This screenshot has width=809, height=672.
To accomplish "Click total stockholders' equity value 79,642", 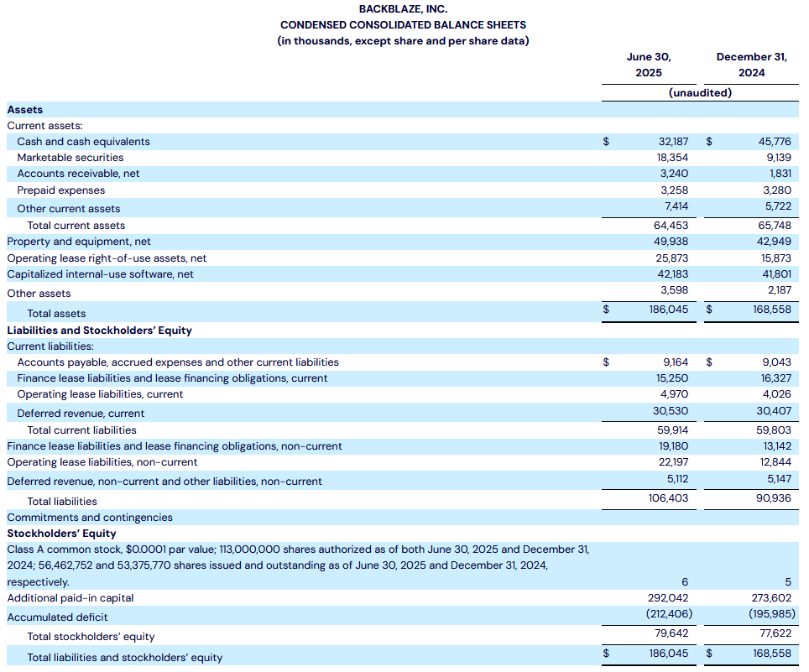I will [x=671, y=633].
